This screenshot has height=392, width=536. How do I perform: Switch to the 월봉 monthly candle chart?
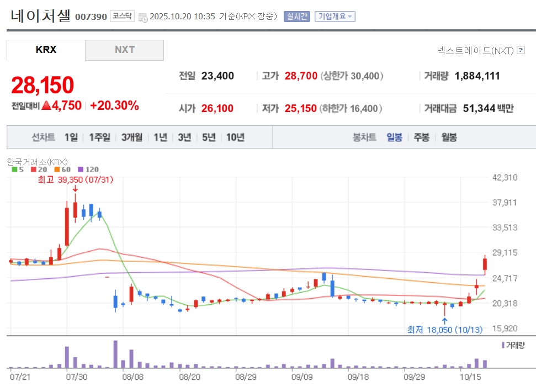pyautogui.click(x=449, y=137)
